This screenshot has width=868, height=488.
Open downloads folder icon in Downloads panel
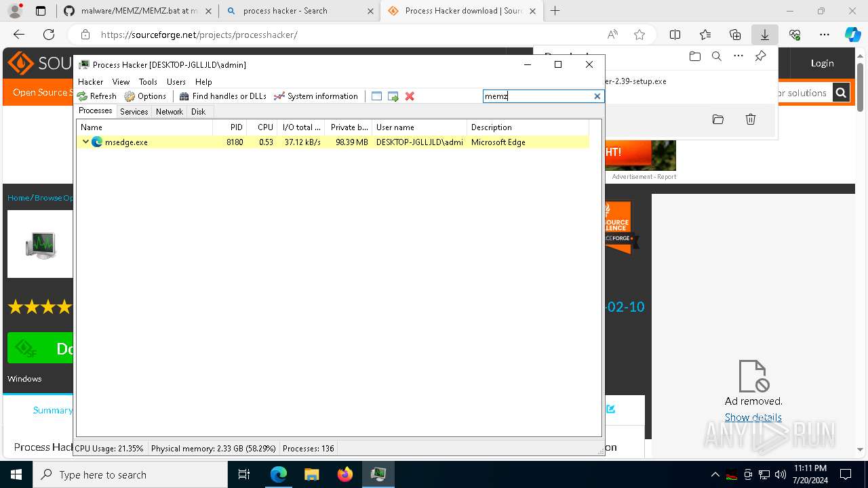coord(694,56)
